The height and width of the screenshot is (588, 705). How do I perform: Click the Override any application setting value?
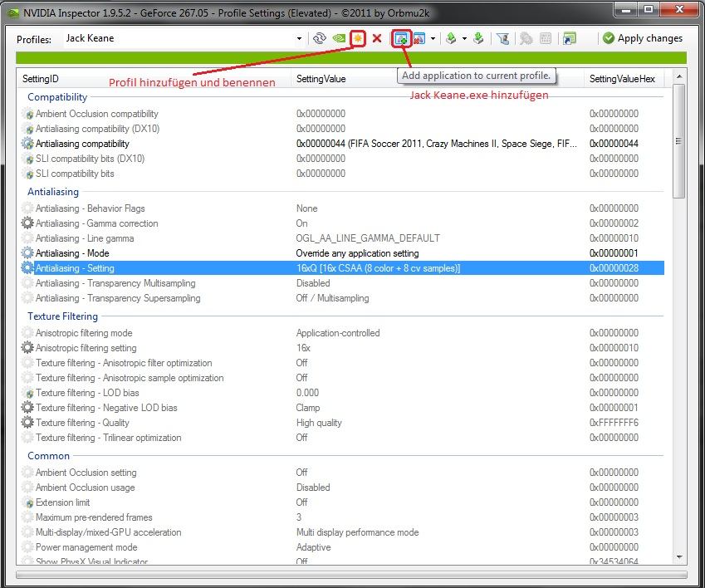click(x=357, y=253)
